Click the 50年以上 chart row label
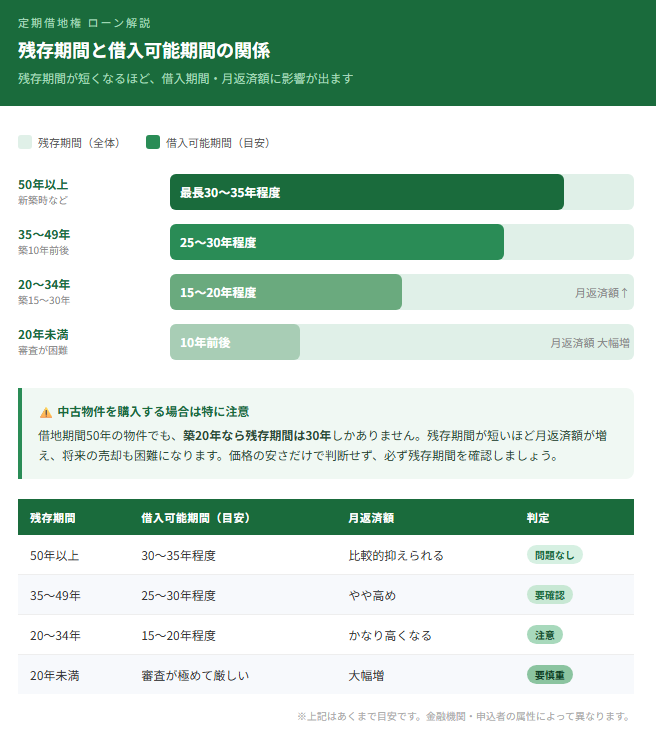The image size is (656, 743). (x=43, y=185)
